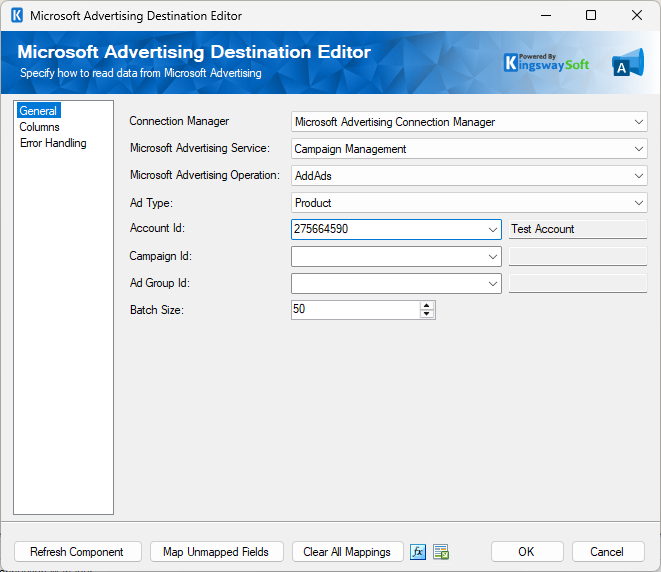Image resolution: width=661 pixels, height=572 pixels.
Task: Decrease Batch Size with down arrow
Action: point(427,314)
